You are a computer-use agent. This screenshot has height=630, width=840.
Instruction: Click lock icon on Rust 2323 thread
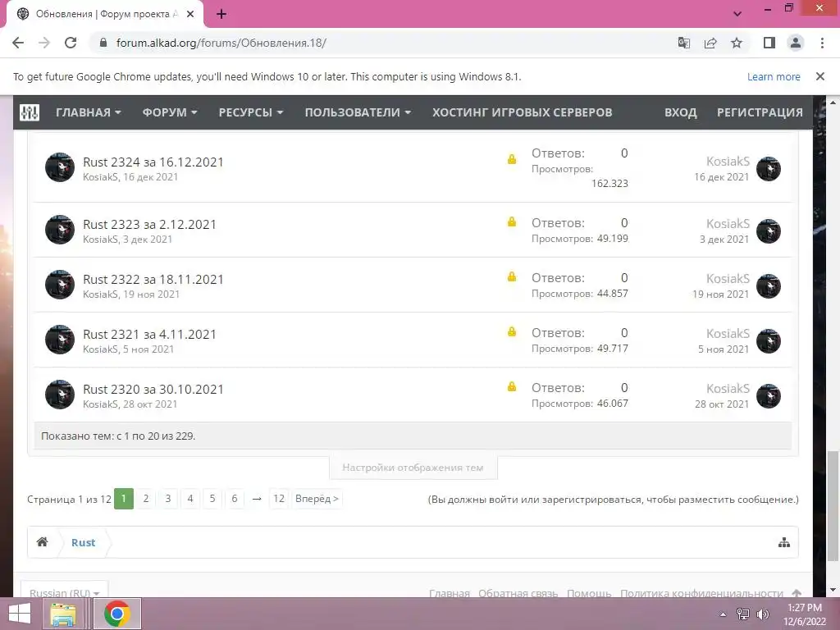coord(512,221)
